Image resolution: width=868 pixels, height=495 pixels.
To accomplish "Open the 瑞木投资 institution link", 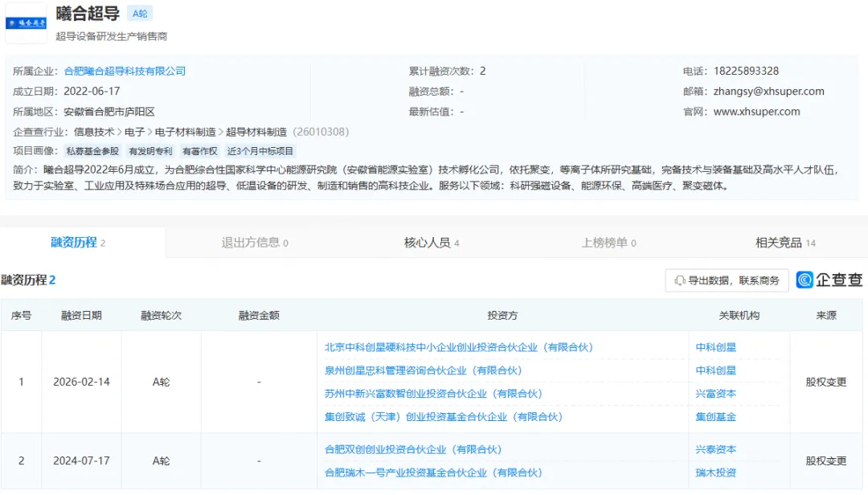I will coord(716,472).
